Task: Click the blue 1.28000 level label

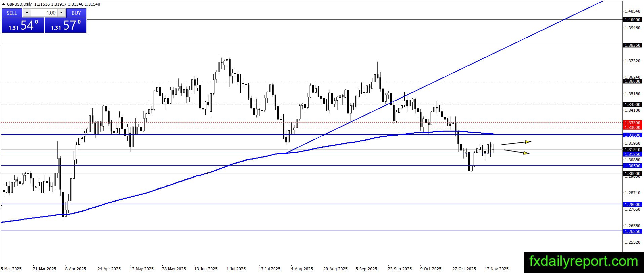Action: (x=632, y=204)
